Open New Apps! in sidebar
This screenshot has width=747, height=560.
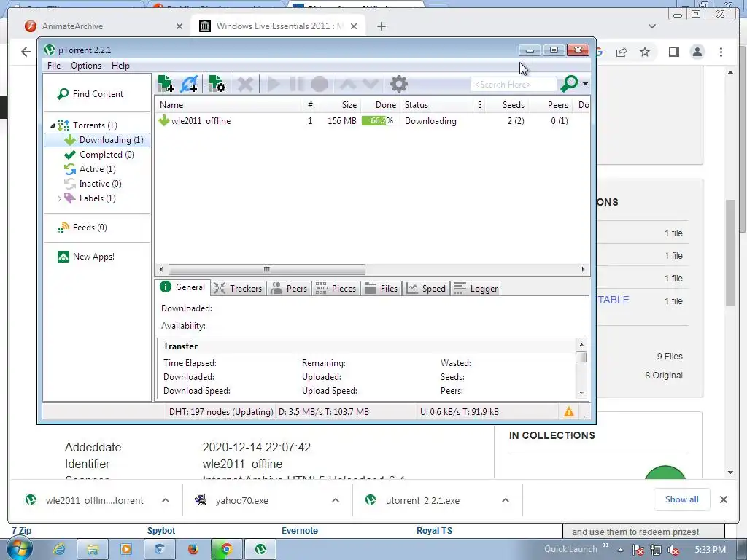pos(86,257)
